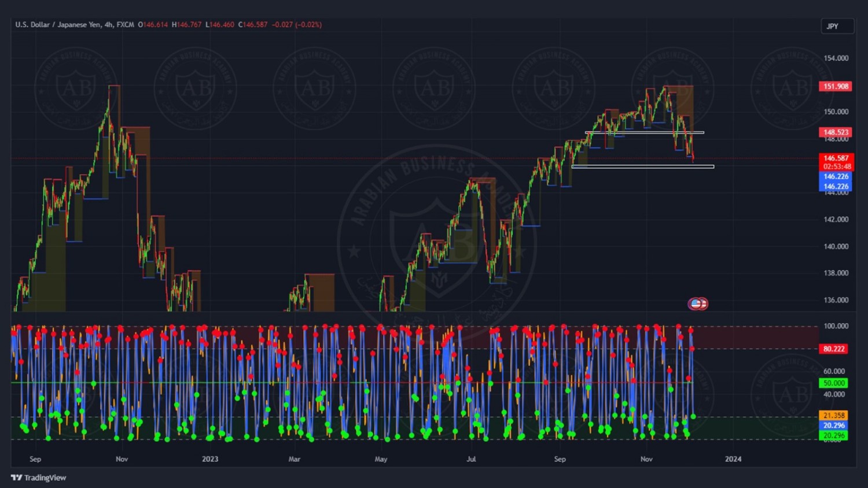Viewport: 868px width, 488px height.
Task: Click the 60.000 oscillator axis tick
Action: point(834,371)
